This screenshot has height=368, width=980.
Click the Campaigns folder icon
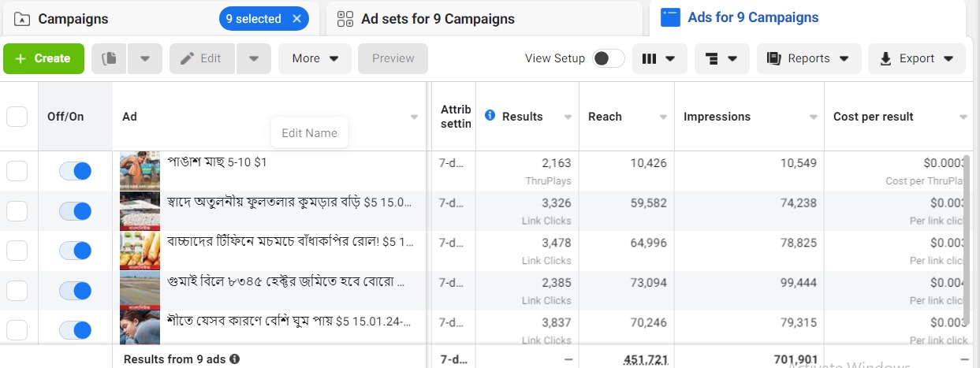click(22, 19)
